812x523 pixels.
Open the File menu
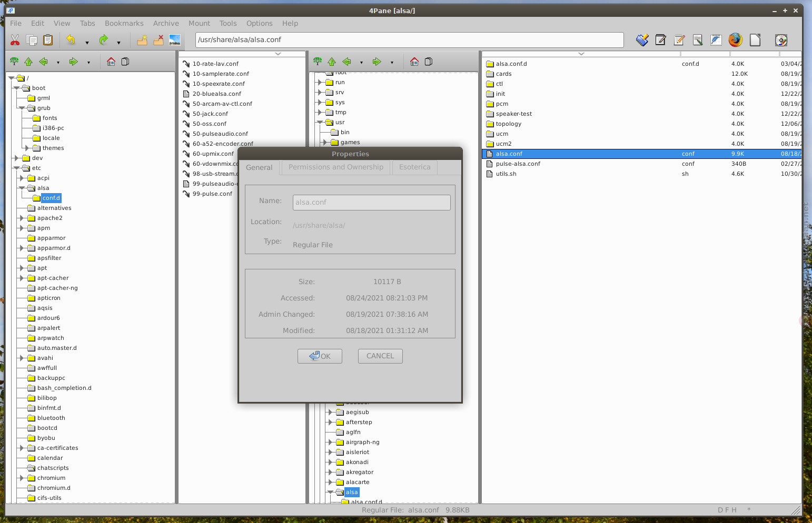[16, 23]
